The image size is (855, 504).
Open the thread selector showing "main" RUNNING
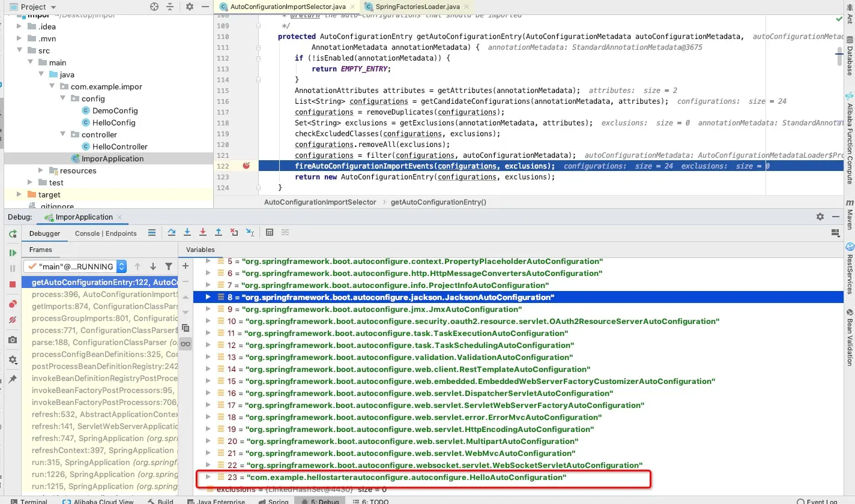coord(75,266)
